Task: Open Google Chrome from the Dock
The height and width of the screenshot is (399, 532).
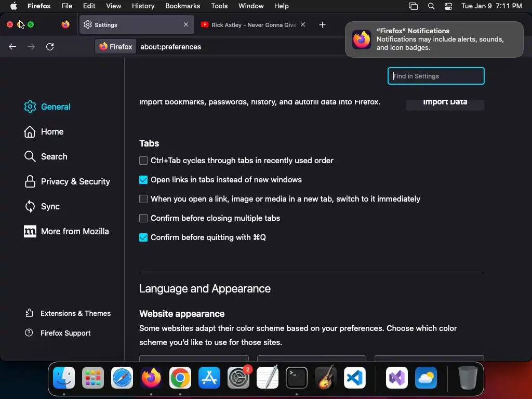Action: [x=180, y=378]
